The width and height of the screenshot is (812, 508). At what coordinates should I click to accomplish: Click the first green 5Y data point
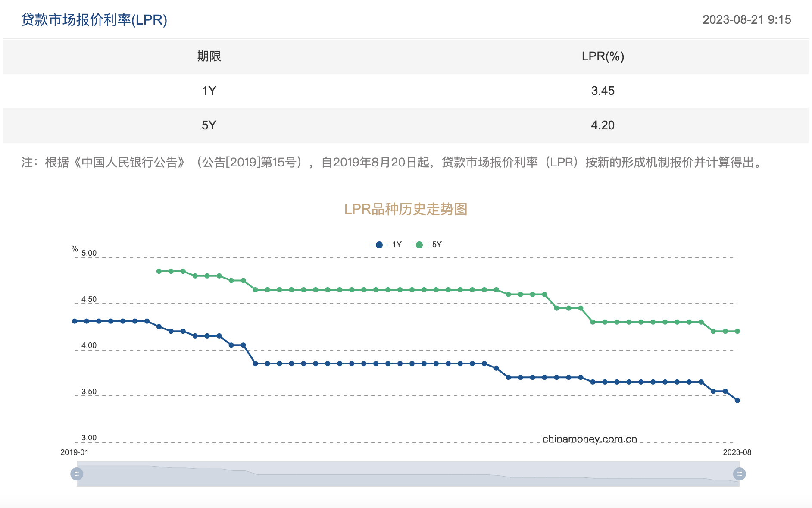click(159, 271)
